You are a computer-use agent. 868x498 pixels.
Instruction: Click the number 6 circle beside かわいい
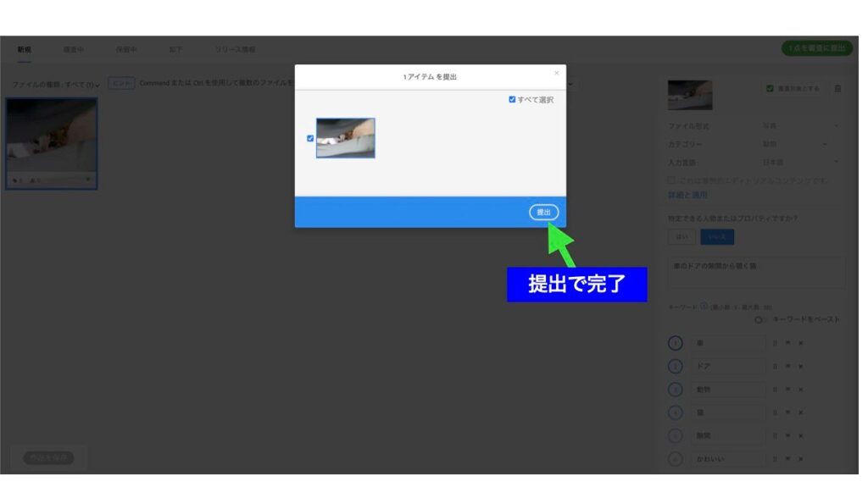(x=675, y=459)
